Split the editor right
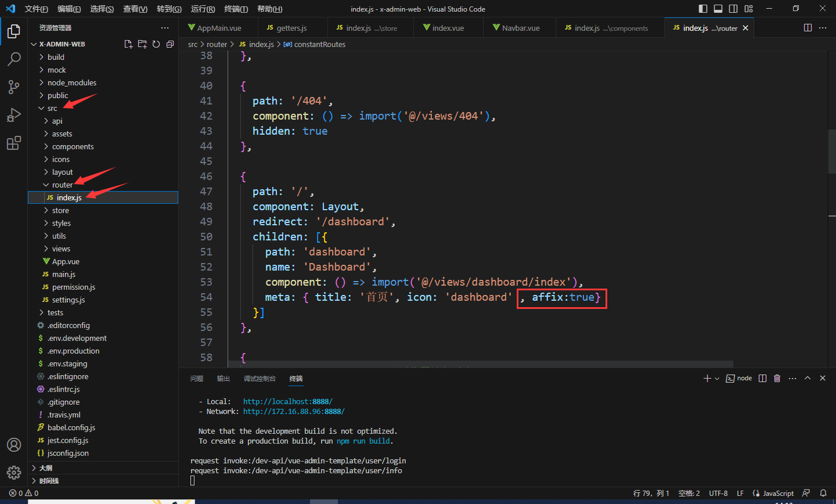Viewport: 836px width, 504px height. (x=808, y=28)
